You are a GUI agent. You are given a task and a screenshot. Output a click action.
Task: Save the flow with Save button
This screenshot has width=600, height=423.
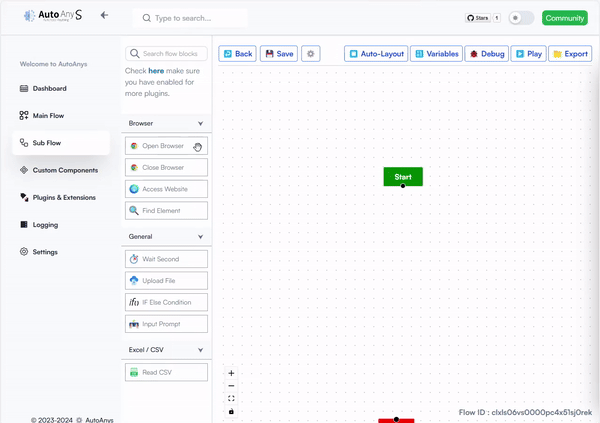point(279,54)
